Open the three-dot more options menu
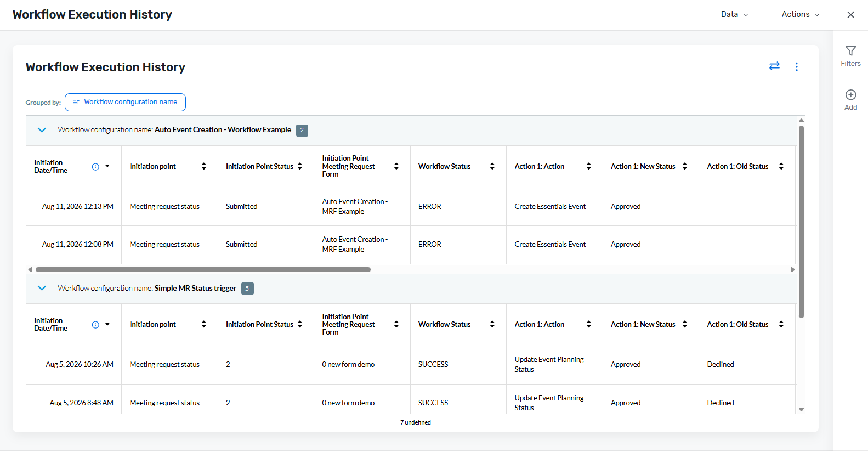This screenshot has width=868, height=452. coord(796,67)
